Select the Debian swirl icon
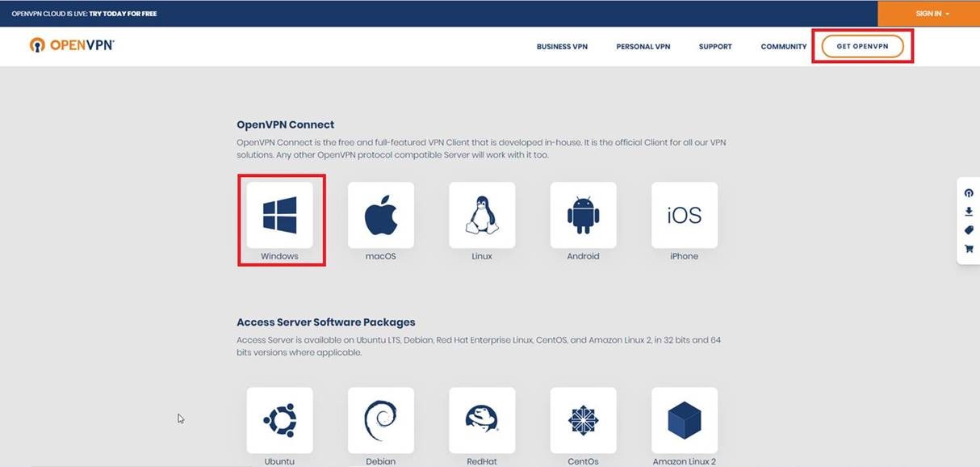980x467 pixels. click(x=381, y=420)
